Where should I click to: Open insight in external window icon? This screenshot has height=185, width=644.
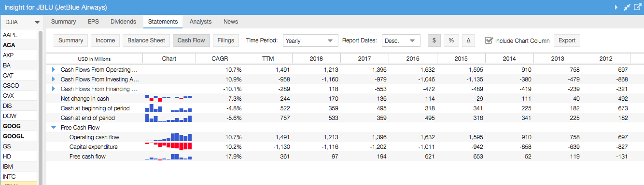(637, 7)
